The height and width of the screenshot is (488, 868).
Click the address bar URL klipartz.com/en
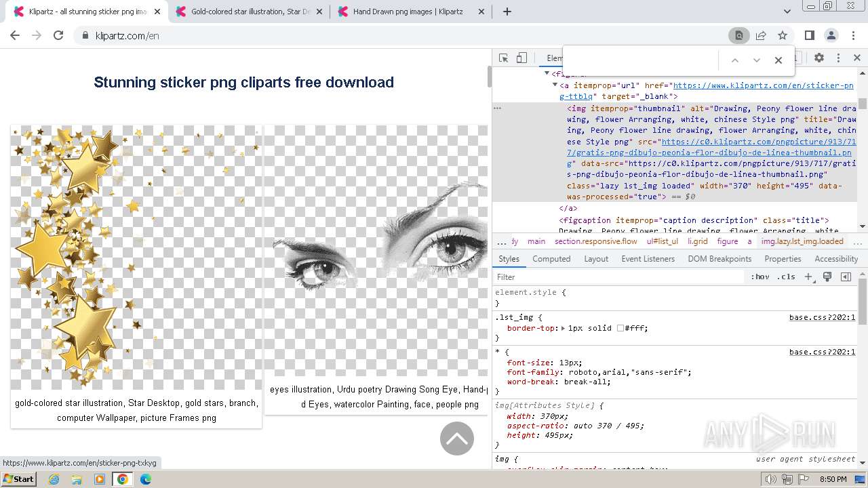[127, 36]
